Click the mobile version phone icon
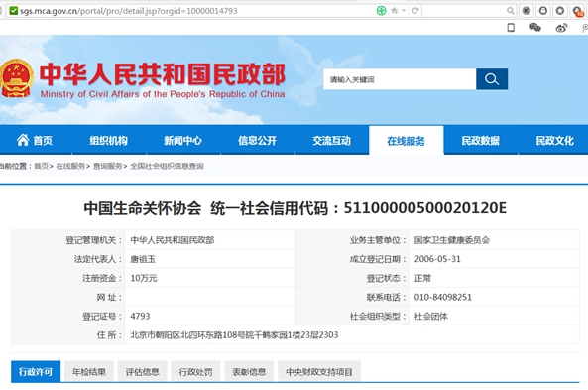The height and width of the screenshot is (390, 588). click(511, 27)
